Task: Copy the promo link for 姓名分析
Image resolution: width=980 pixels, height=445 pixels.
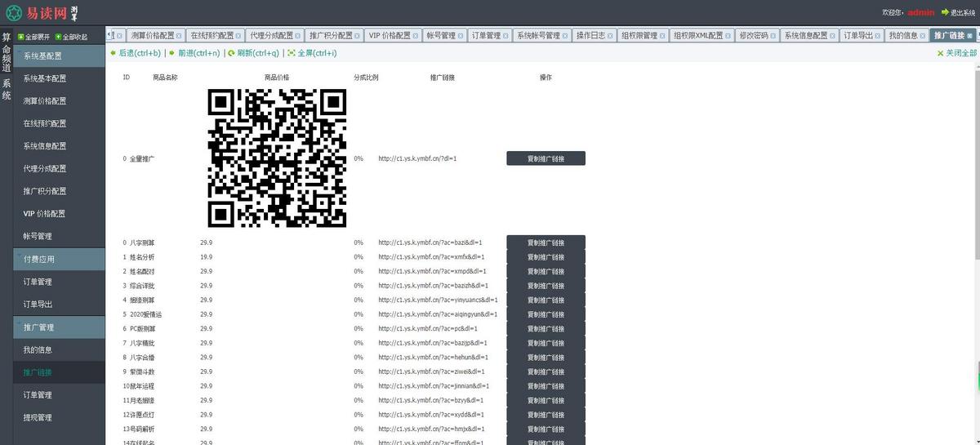Action: point(546,256)
